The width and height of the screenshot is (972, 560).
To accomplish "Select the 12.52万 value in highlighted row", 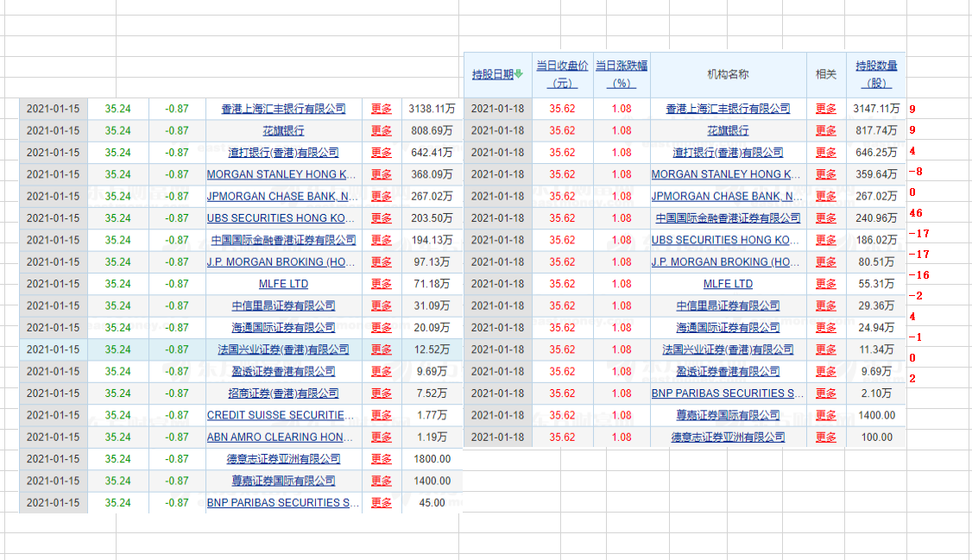I will (x=432, y=349).
